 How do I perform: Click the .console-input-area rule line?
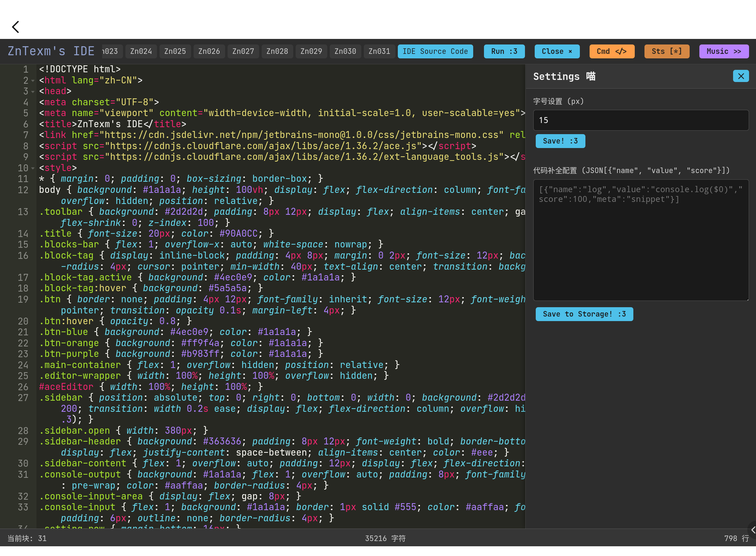(x=170, y=497)
